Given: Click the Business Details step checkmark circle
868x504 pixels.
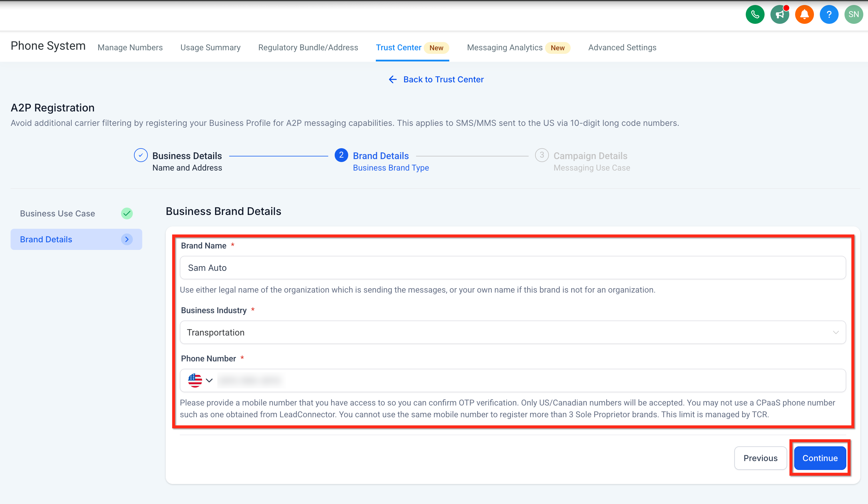Looking at the screenshot, I should click(x=140, y=156).
